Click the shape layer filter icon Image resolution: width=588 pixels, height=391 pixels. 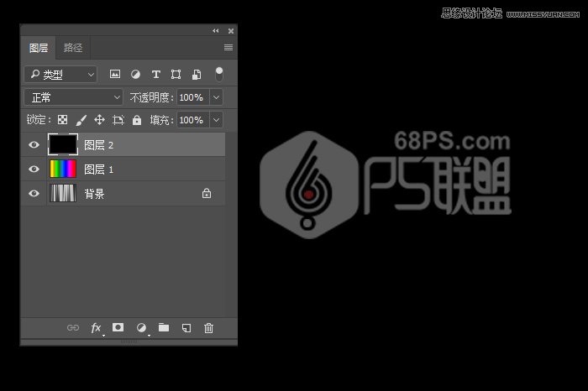[x=176, y=75]
